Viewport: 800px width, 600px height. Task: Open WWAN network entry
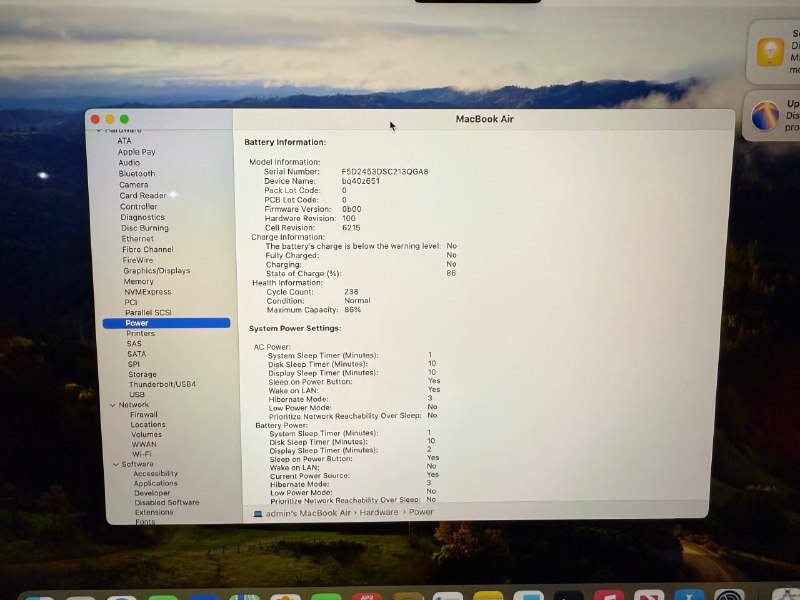click(144, 444)
